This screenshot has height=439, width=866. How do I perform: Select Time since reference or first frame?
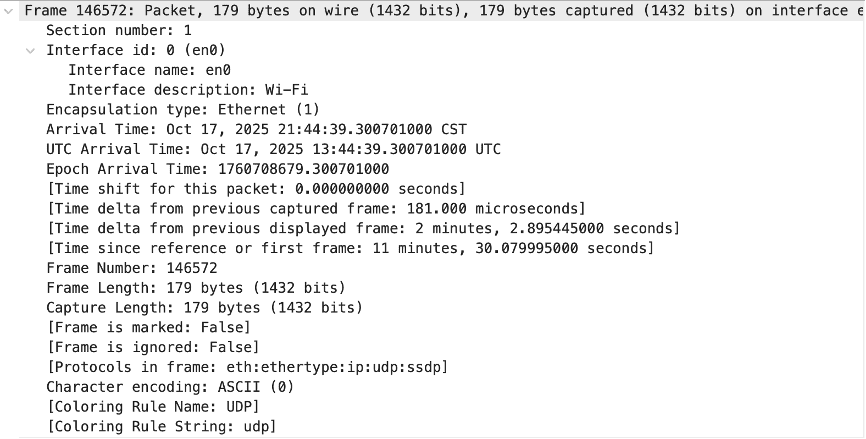350,248
